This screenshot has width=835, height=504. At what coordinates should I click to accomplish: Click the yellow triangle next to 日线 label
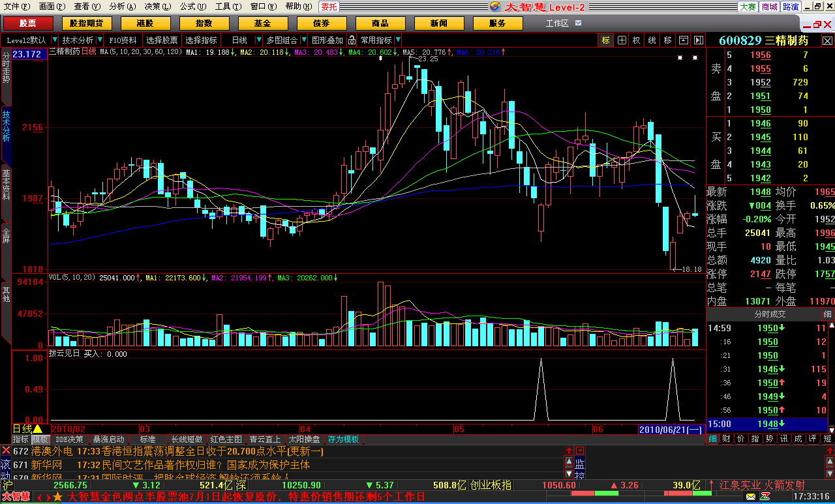[x=37, y=429]
